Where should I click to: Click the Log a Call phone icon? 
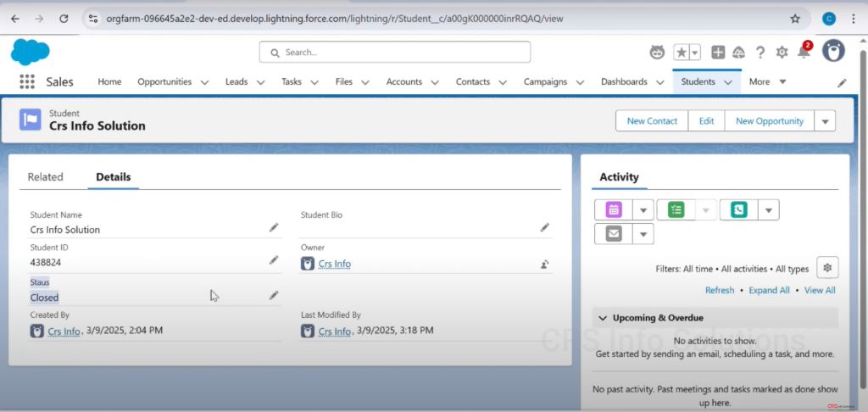coord(738,210)
